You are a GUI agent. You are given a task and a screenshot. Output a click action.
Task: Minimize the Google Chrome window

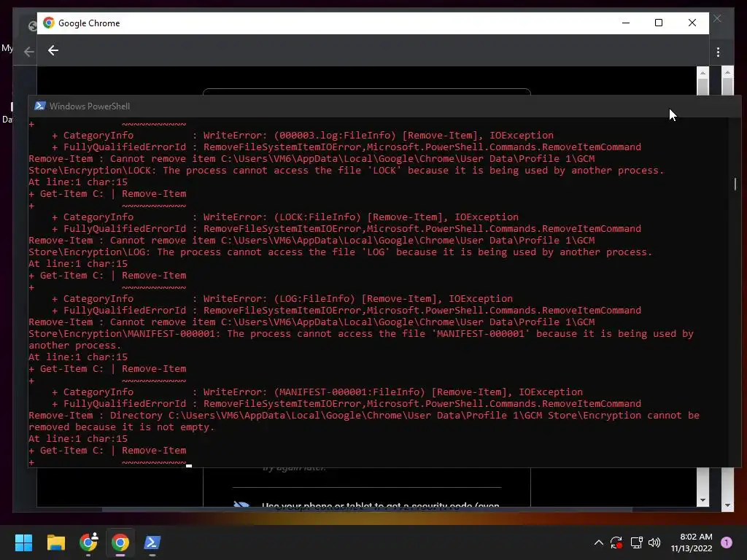tap(626, 23)
